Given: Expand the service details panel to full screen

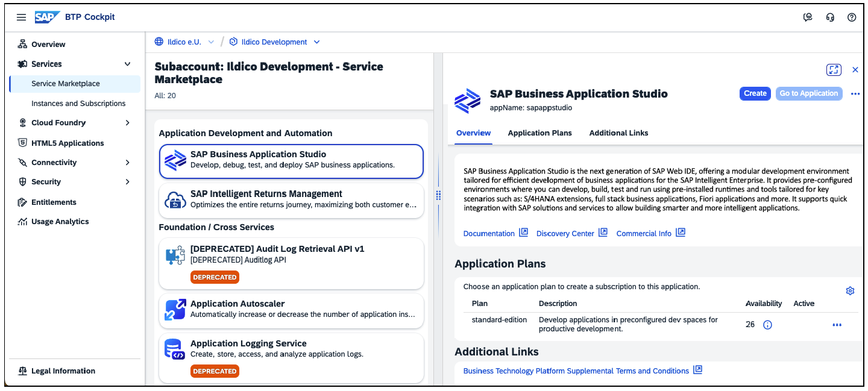Looking at the screenshot, I should (834, 69).
